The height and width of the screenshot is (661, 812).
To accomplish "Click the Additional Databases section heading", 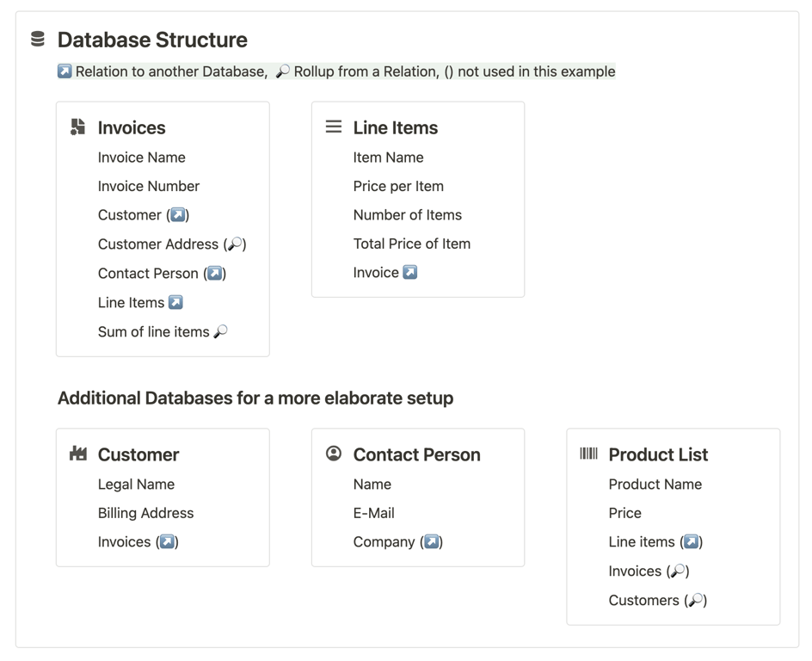I will (255, 398).
